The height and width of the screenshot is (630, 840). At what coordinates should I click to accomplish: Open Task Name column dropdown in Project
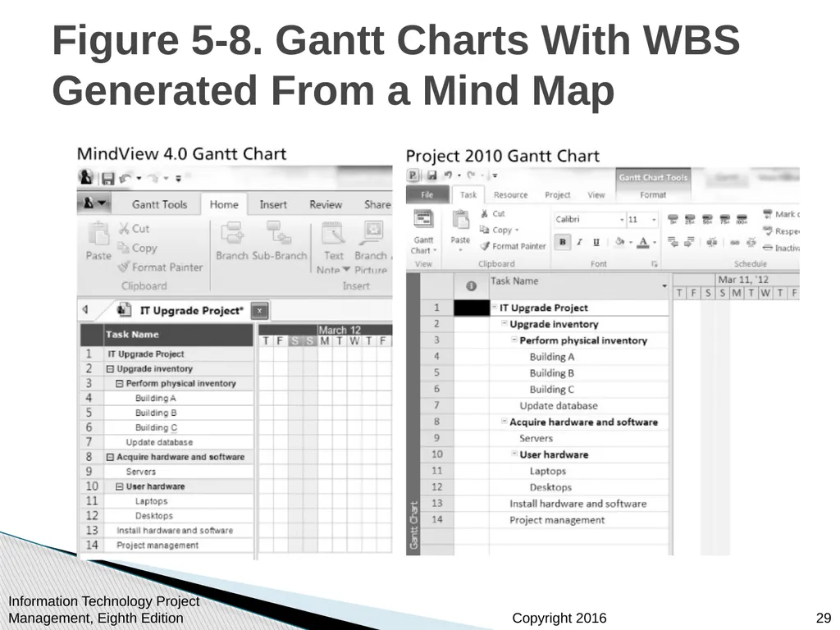[x=664, y=286]
